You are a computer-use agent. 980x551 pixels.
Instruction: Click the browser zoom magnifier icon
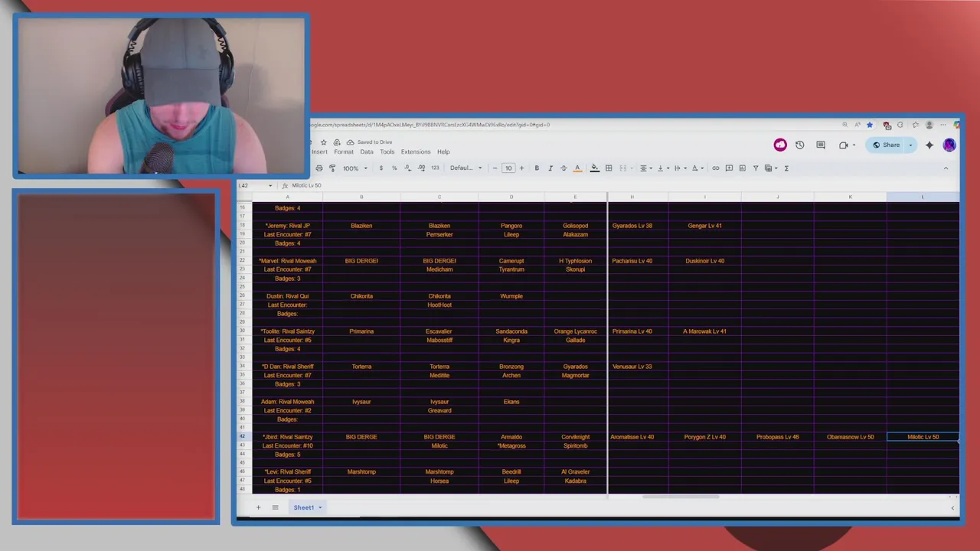coord(844,125)
